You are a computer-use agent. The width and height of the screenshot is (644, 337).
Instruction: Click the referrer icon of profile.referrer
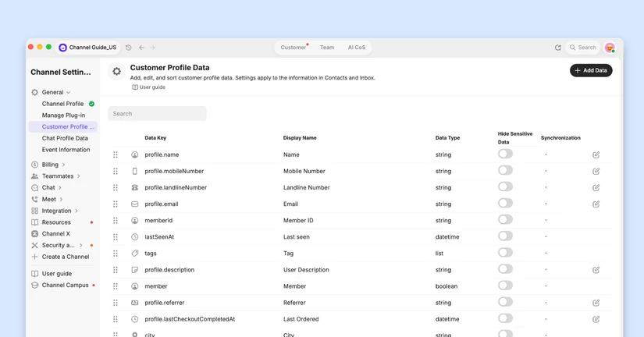(135, 303)
